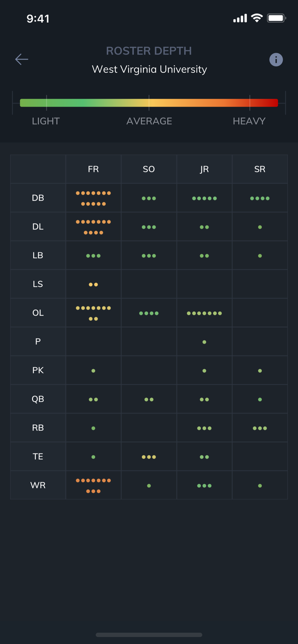Tap the cellular signal bars icon
Image resolution: width=298 pixels, height=644 pixels.
coord(240,18)
